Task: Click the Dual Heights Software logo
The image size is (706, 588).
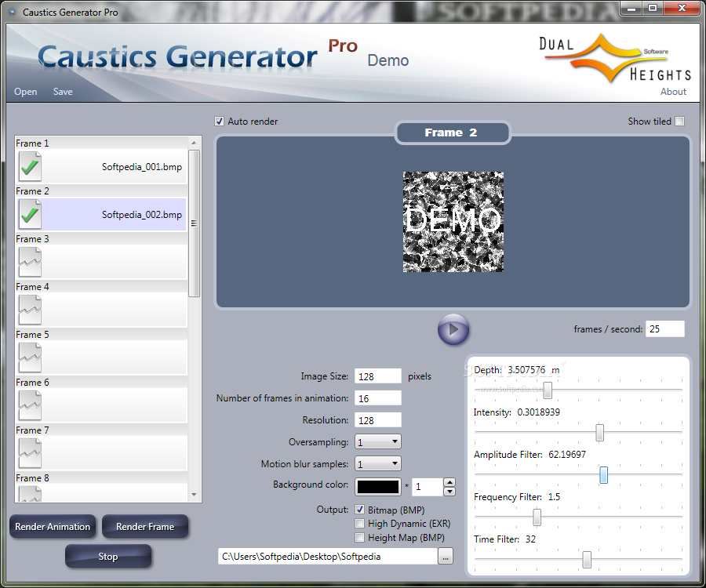Action: [616, 59]
